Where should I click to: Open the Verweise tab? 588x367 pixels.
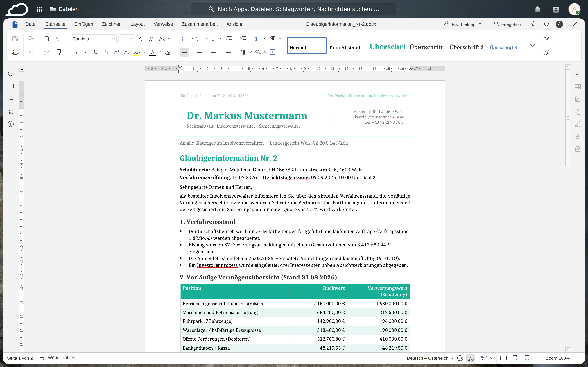(163, 24)
